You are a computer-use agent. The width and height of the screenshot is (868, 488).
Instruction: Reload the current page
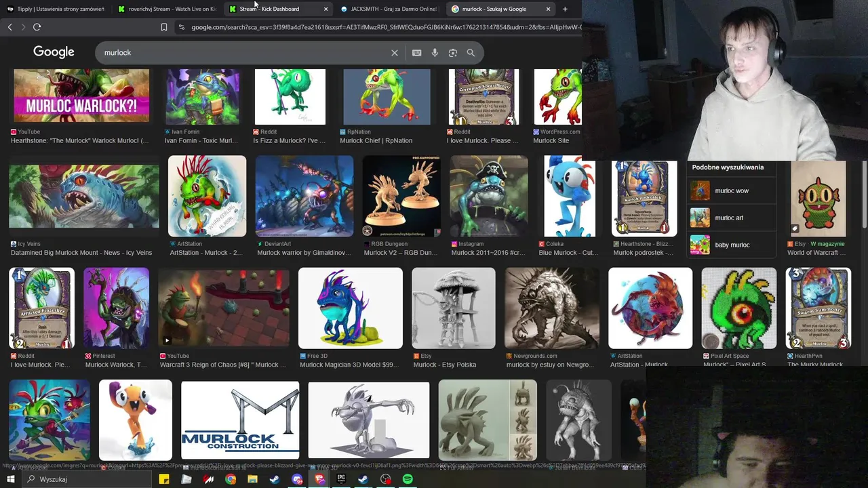tap(37, 27)
